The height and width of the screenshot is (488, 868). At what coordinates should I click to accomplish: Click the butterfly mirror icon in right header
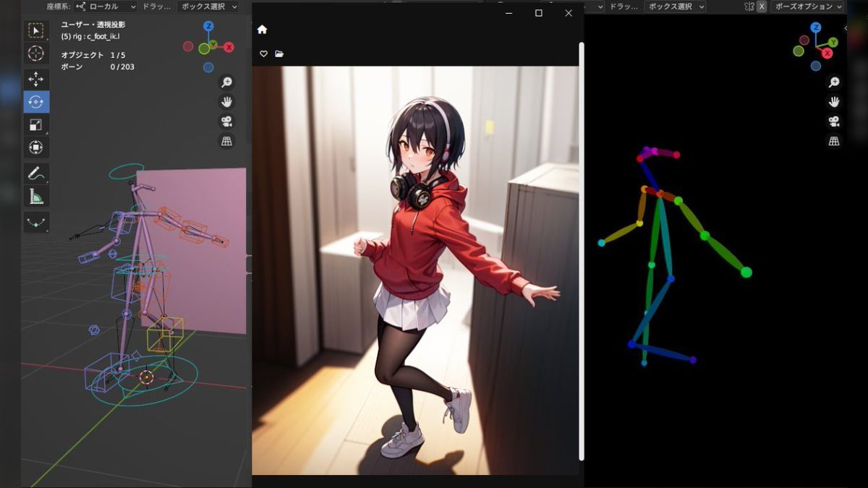[749, 7]
